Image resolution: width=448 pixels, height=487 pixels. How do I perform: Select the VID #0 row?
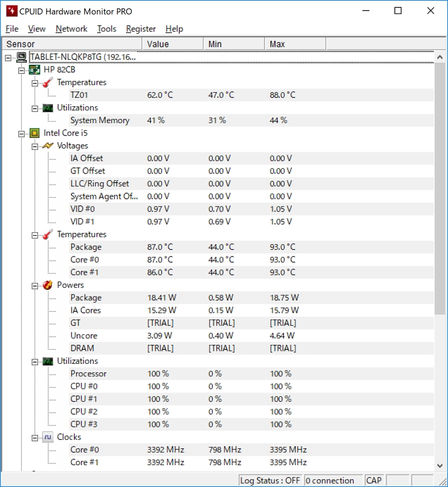point(251,209)
